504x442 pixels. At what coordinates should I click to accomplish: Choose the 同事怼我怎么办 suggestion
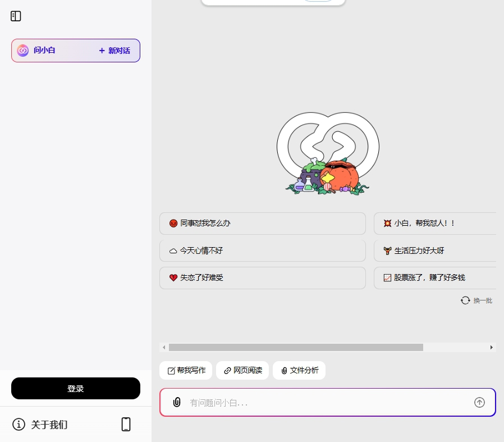click(x=263, y=223)
